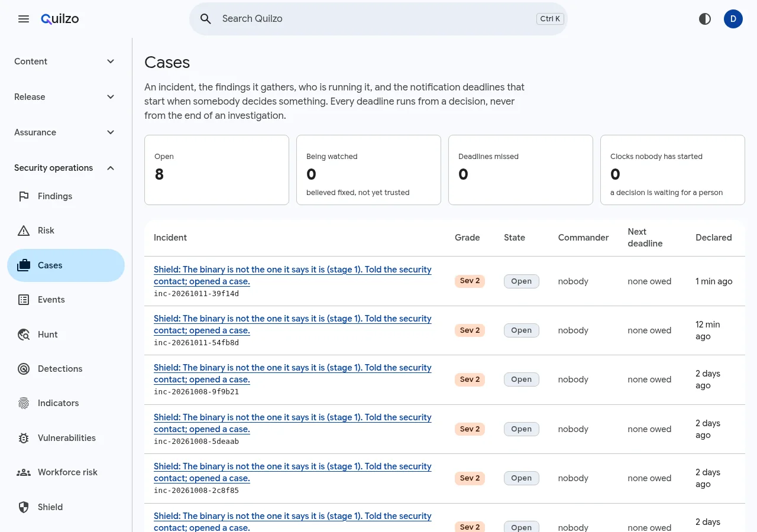The width and height of the screenshot is (757, 532).
Task: Open the hamburger navigation menu
Action: tap(24, 19)
